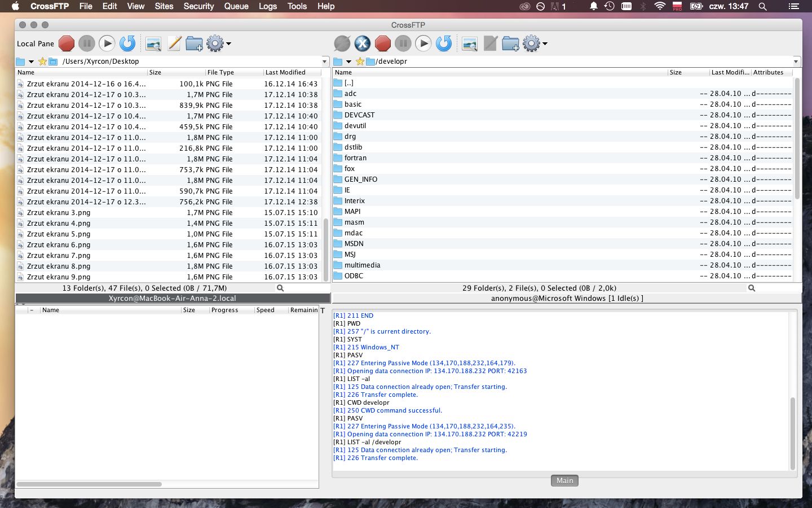
Task: Open the Sites menu
Action: [x=164, y=6]
